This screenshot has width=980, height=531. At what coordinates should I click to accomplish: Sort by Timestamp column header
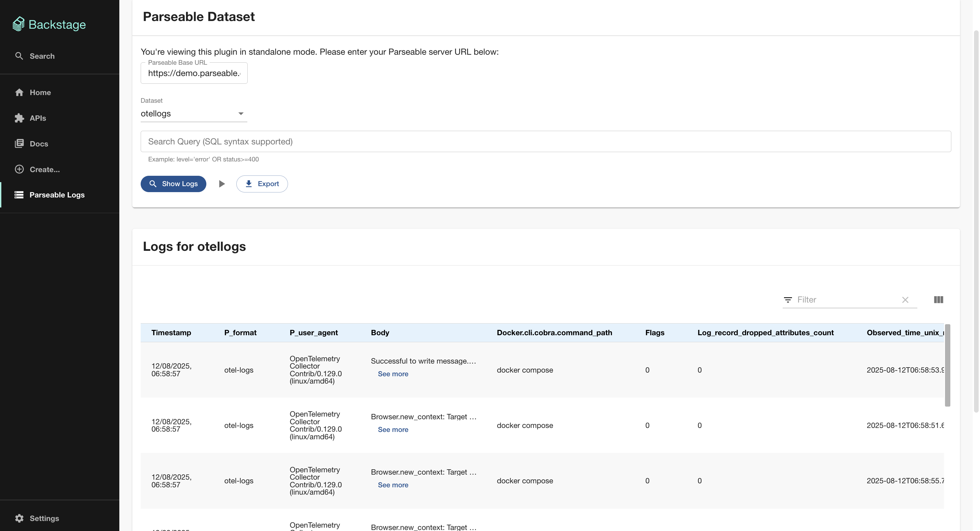pyautogui.click(x=171, y=333)
